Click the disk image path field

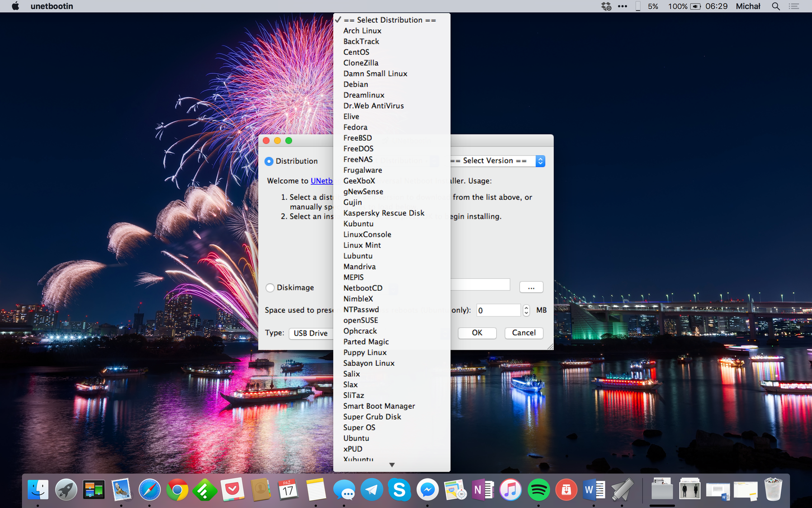pyautogui.click(x=480, y=284)
